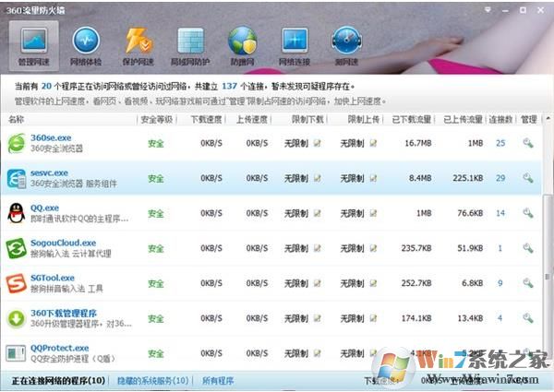554x392 pixels.
Task: Click connection count 29 for sesvc.exe
Action: [500, 178]
